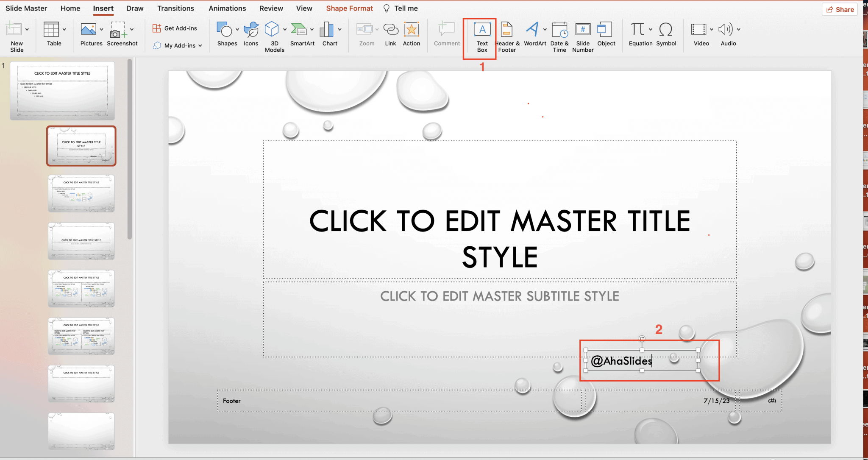Click Get Add-ins

click(175, 28)
